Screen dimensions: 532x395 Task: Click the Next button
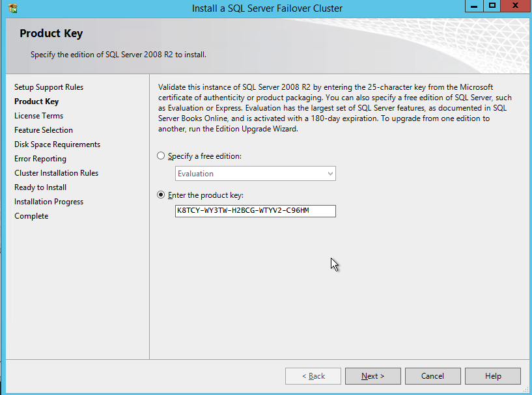click(372, 376)
